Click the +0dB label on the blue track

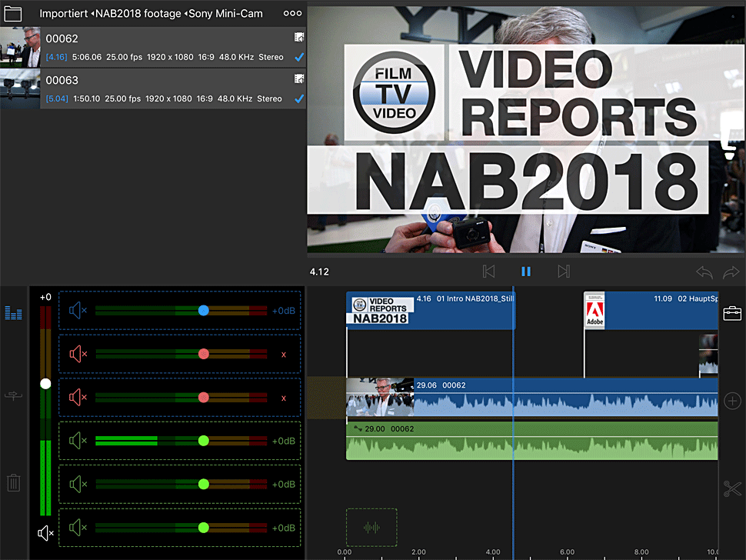pos(284,311)
